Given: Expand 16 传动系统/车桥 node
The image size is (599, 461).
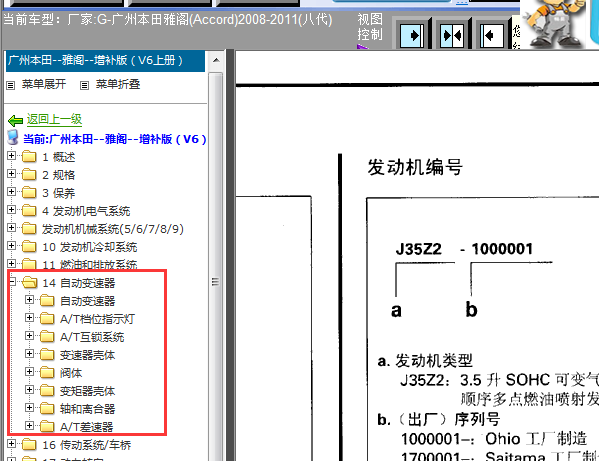Looking at the screenshot, I should [x=11, y=444].
